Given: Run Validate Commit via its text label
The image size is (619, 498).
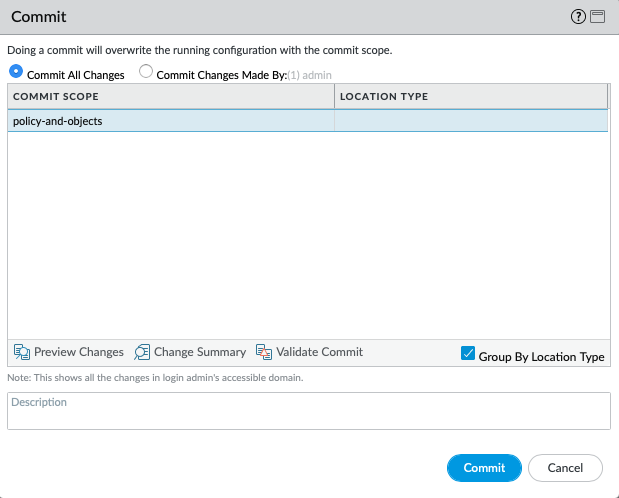Looking at the screenshot, I should tap(320, 352).
